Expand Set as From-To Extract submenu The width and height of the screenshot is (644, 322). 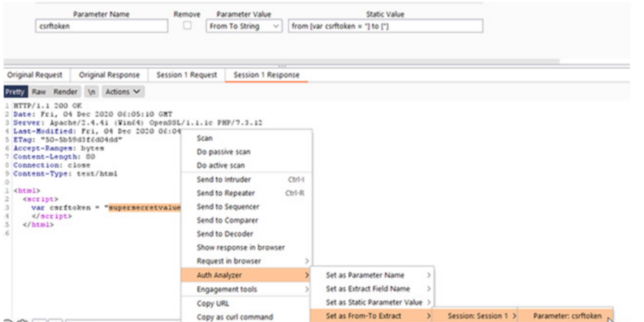(x=372, y=316)
